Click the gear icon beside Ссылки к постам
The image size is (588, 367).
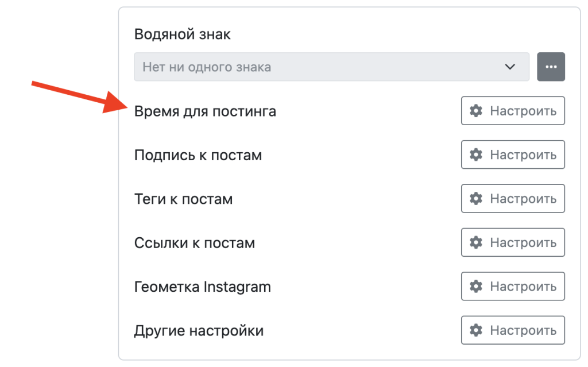pyautogui.click(x=476, y=242)
